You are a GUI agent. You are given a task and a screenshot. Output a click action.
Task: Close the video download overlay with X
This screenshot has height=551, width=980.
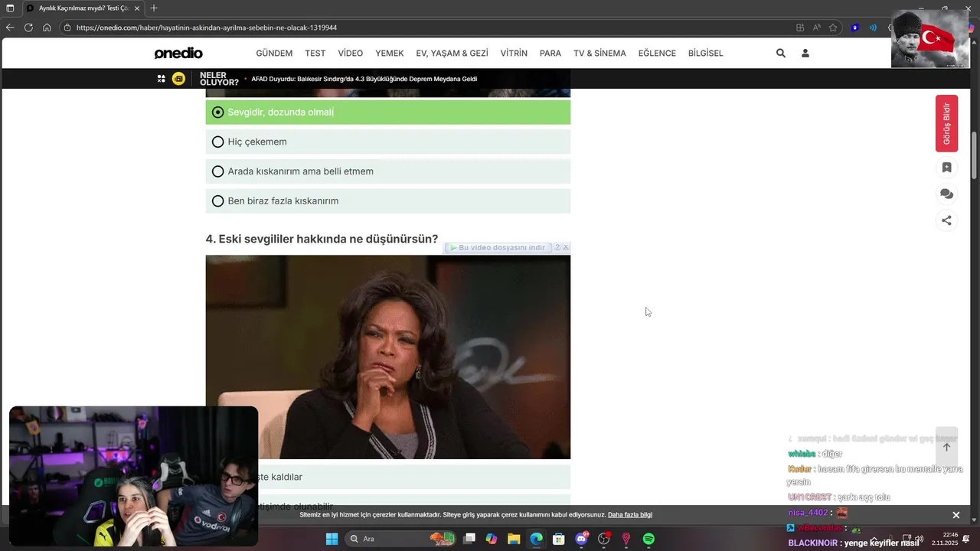click(566, 248)
